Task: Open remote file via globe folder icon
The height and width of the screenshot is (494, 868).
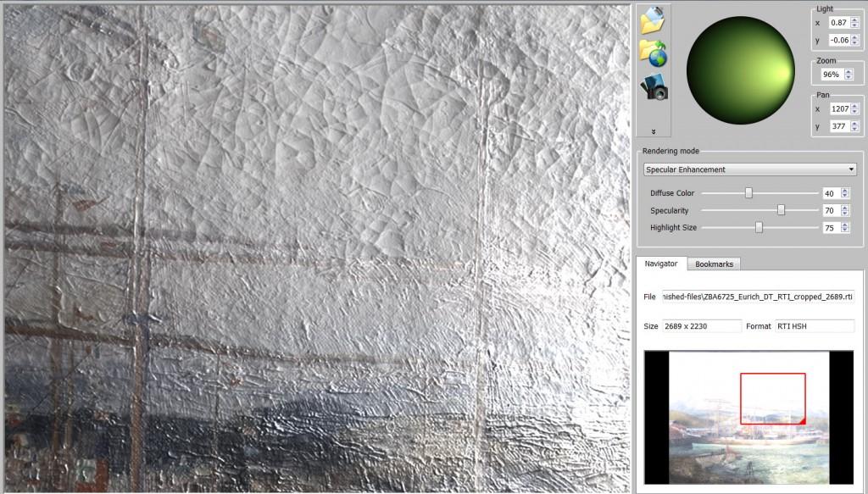Action: click(x=654, y=53)
